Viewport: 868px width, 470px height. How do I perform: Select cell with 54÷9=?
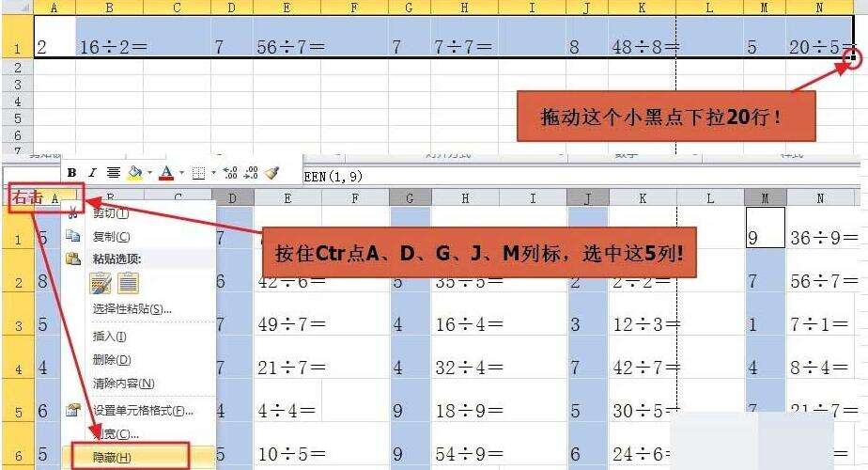[x=465, y=443]
